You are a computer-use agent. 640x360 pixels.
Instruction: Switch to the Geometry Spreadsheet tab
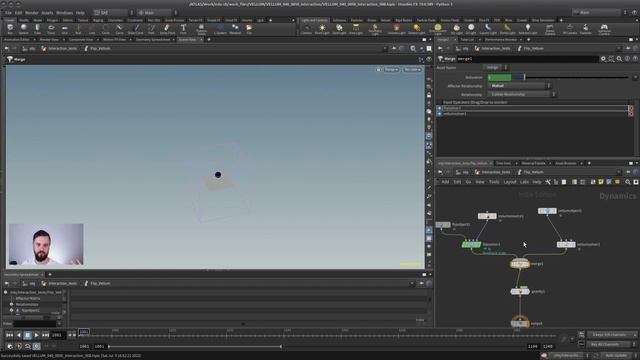tap(153, 40)
